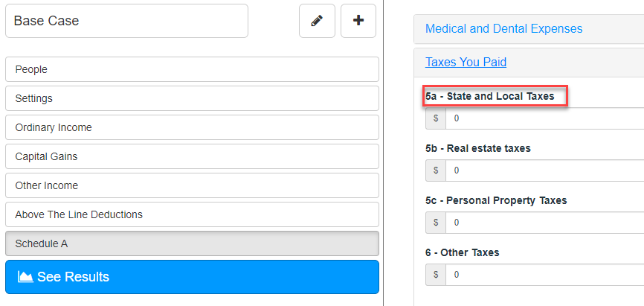Open the Settings section
Image resolution: width=644 pixels, height=306 pixels.
192,98
